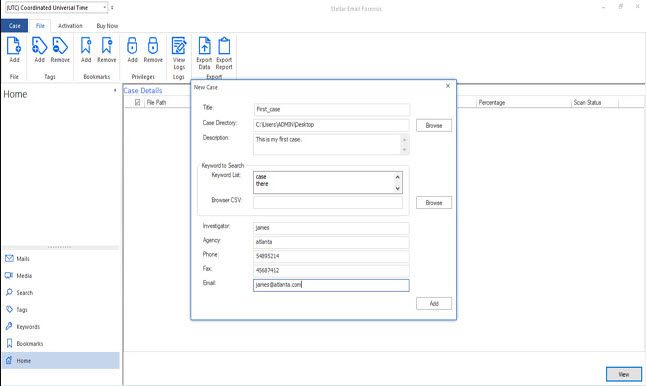
Task: Open the View Logs icon
Action: pos(179,46)
